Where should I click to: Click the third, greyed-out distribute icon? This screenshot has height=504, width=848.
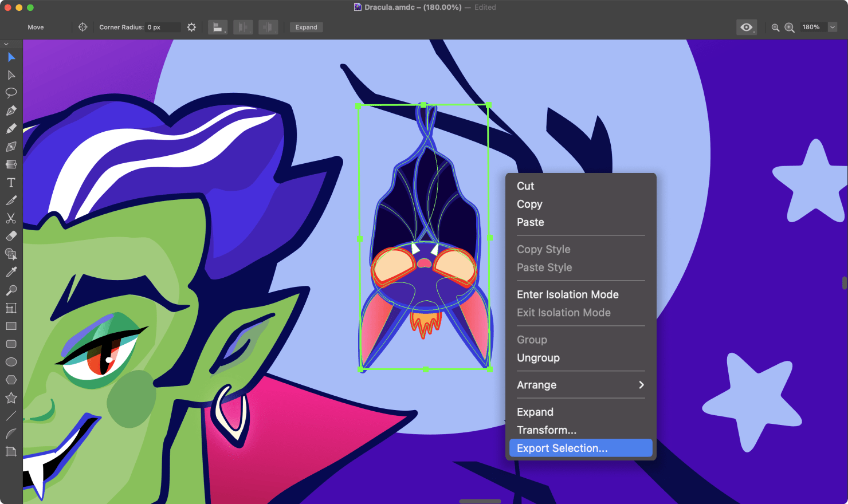(268, 27)
